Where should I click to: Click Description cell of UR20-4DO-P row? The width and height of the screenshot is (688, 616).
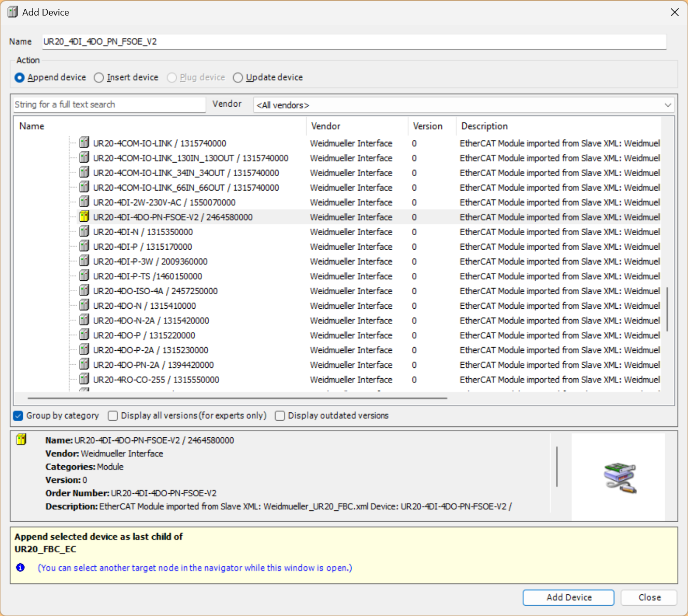(x=560, y=335)
